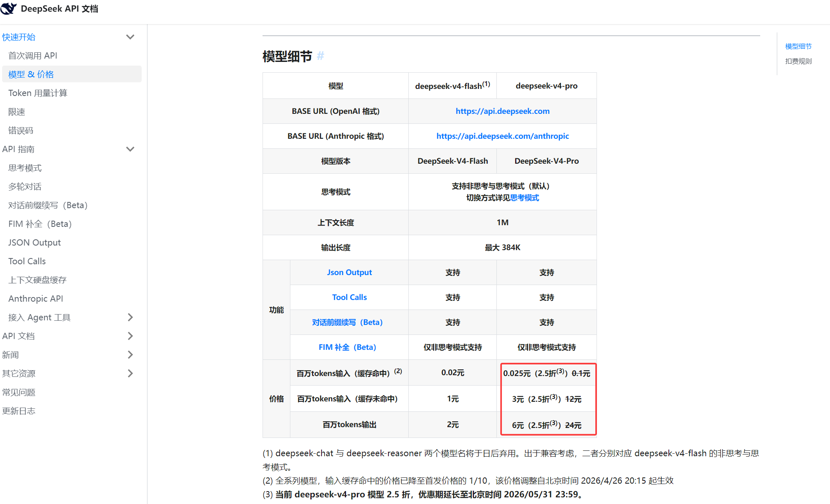Open the Tool Calls table link
830x504 pixels.
(349, 297)
